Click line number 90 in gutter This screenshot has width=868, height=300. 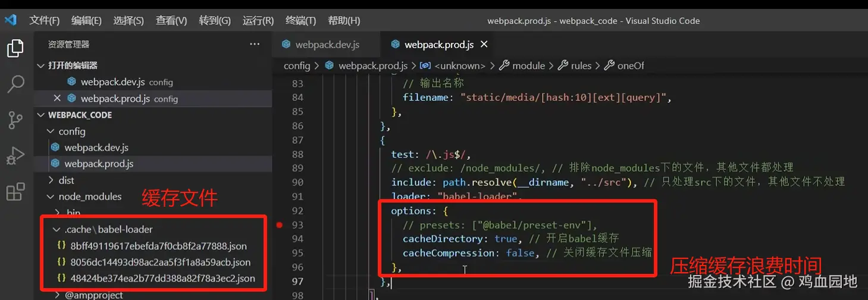(x=297, y=182)
